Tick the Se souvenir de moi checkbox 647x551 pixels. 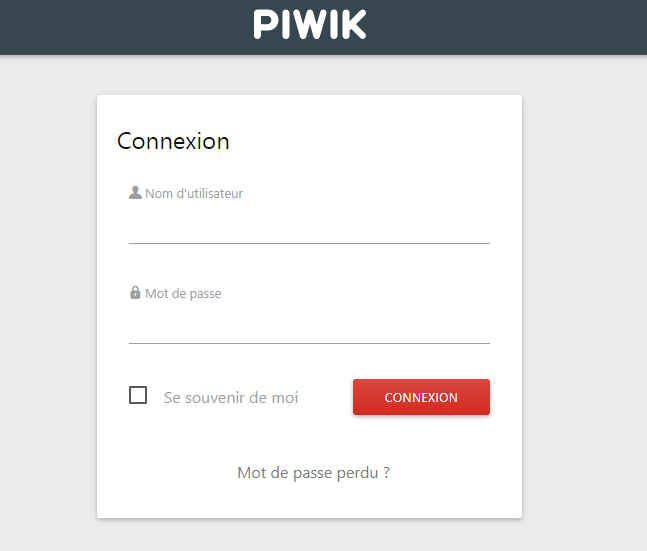click(x=138, y=395)
